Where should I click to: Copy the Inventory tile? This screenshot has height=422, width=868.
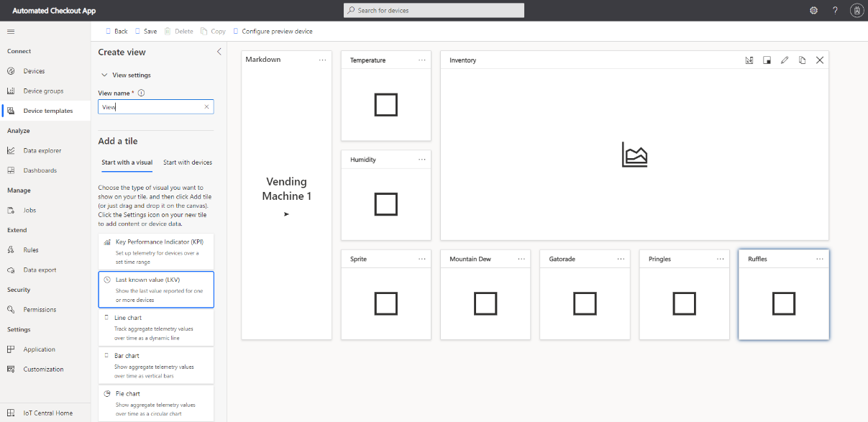pyautogui.click(x=802, y=60)
